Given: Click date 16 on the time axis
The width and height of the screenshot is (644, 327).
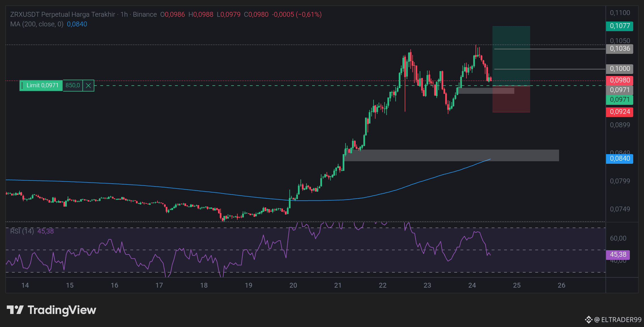Looking at the screenshot, I should coord(114,285).
